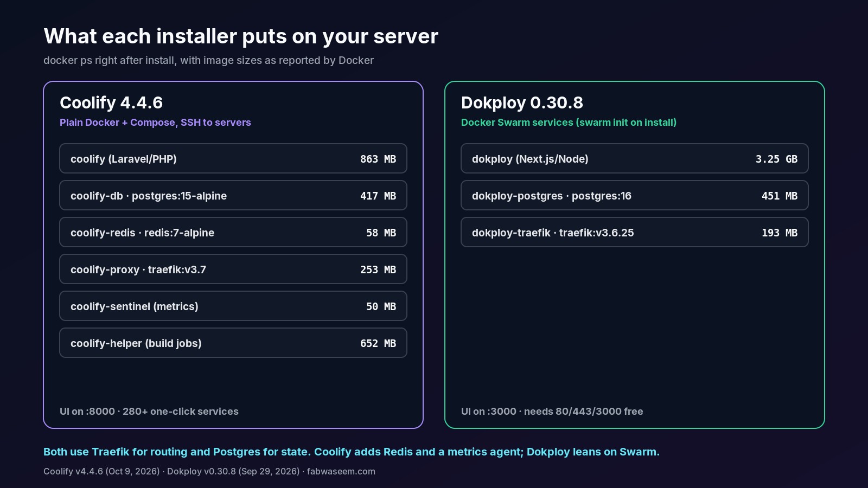
Task: Click the 863 MB size value
Action: (378, 159)
